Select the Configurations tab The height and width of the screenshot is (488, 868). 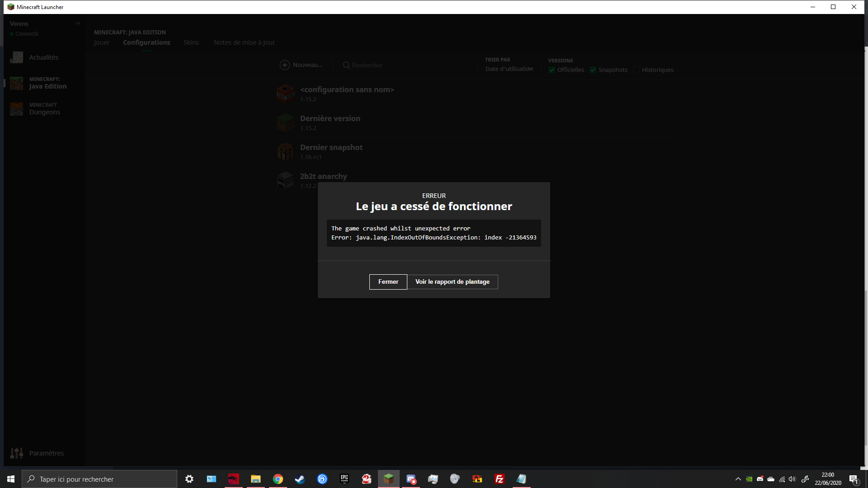point(146,42)
